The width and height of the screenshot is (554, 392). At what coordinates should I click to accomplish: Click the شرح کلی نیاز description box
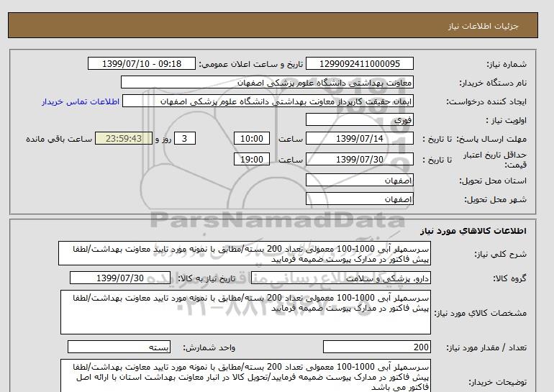coord(245,254)
